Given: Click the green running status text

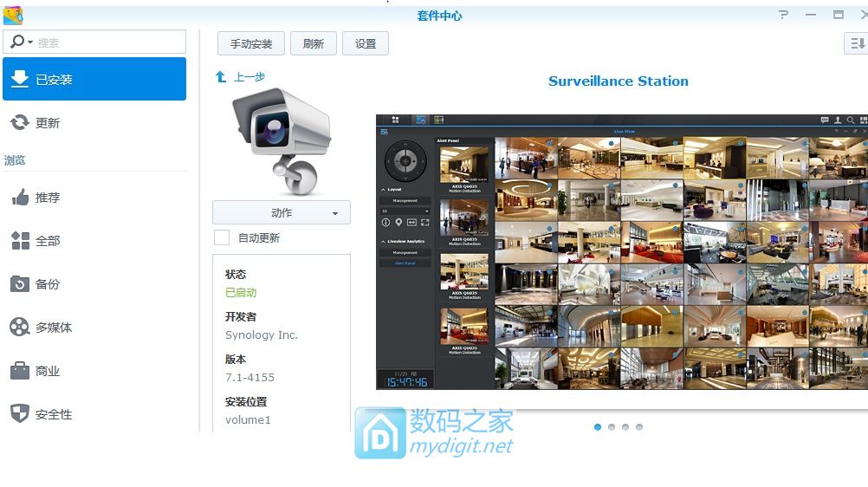Looking at the screenshot, I should click(241, 293).
